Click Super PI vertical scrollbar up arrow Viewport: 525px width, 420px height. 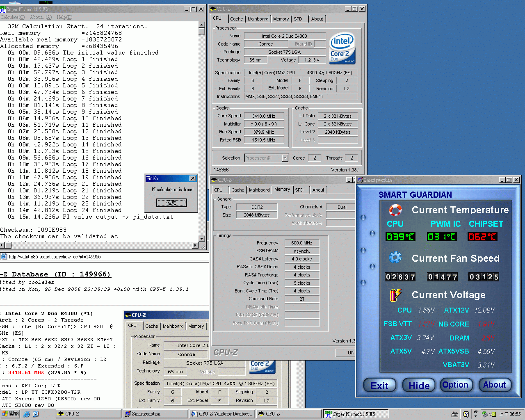[202, 25]
